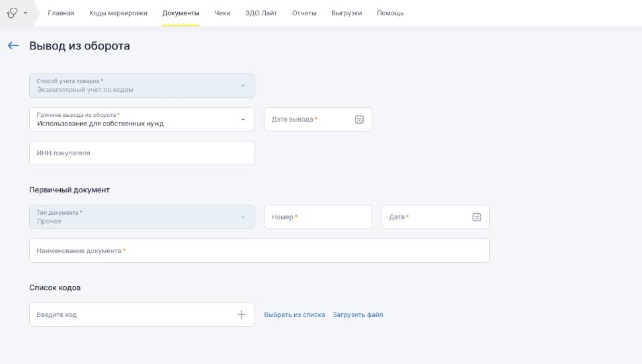Click the Список кодов section heading
This screenshot has width=642, height=364.
click(x=55, y=287)
